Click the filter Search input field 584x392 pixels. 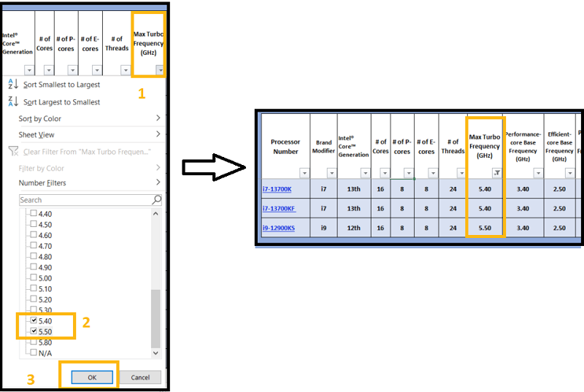(91, 200)
